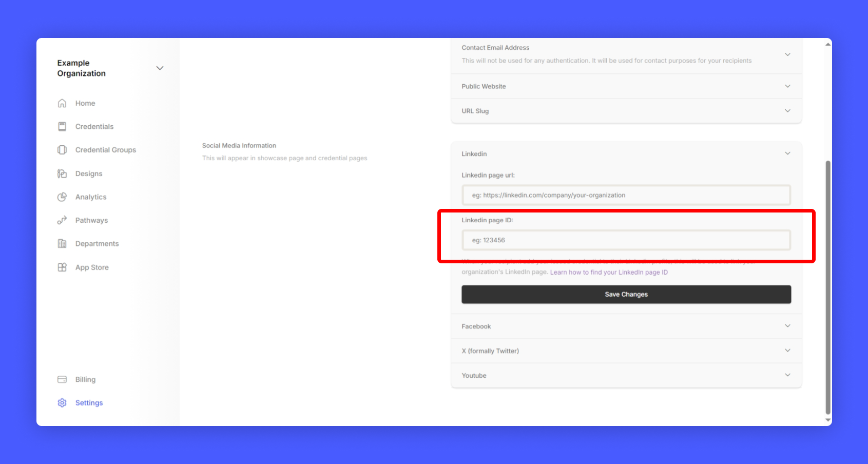Open the Example Organization switcher dropdown
The width and height of the screenshot is (868, 464).
coord(160,68)
